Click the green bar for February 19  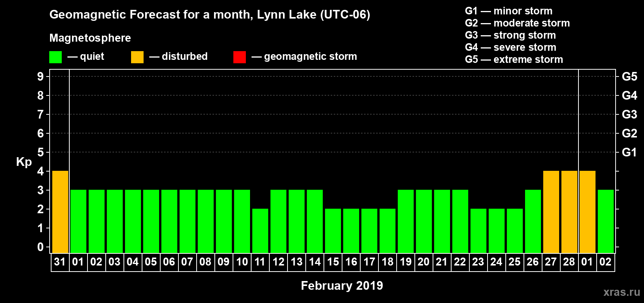tap(406, 221)
